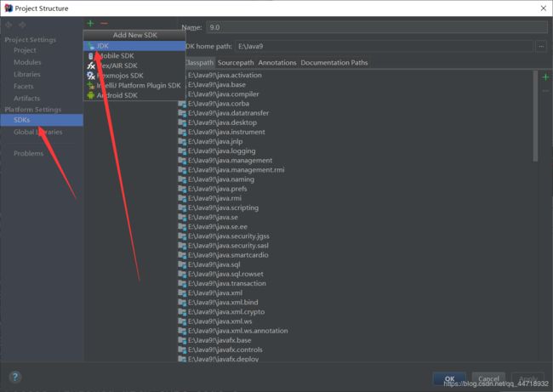
Task: Open Problems section in sidebar
Action: (28, 153)
